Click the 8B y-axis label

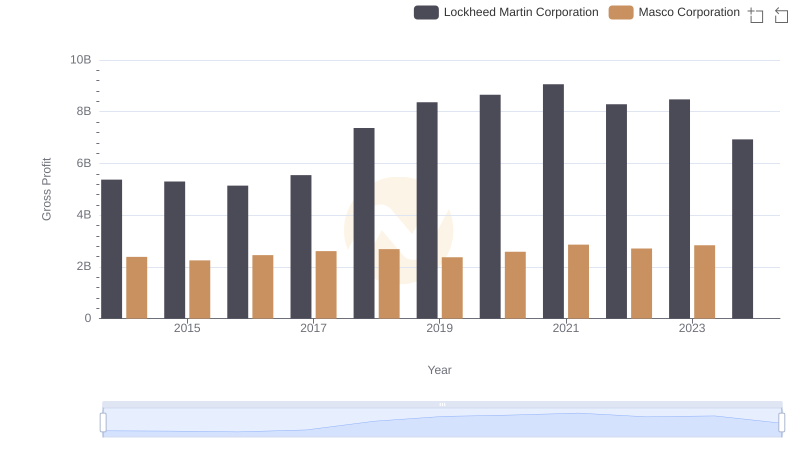click(x=84, y=111)
